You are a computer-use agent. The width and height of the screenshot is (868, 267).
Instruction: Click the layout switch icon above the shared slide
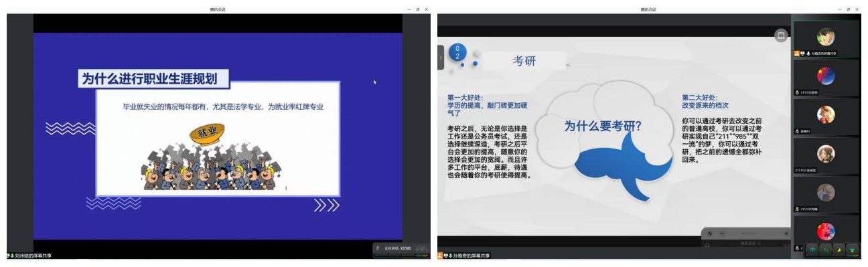click(780, 35)
